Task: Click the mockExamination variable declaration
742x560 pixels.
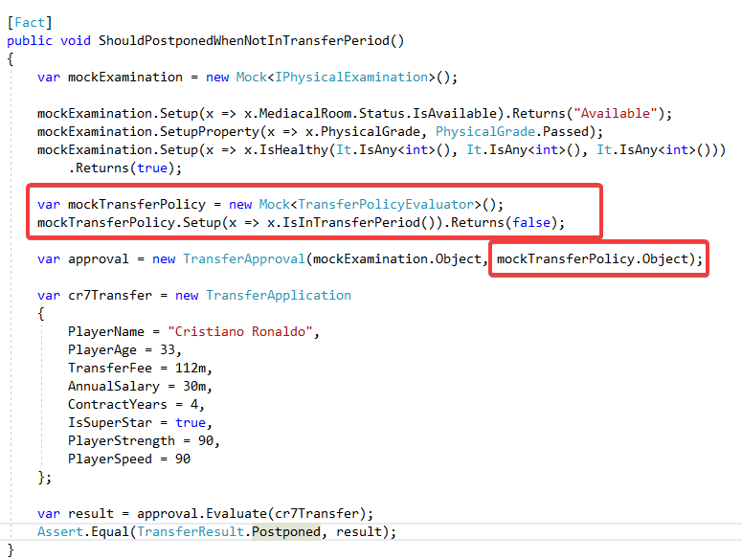Action: (124, 78)
